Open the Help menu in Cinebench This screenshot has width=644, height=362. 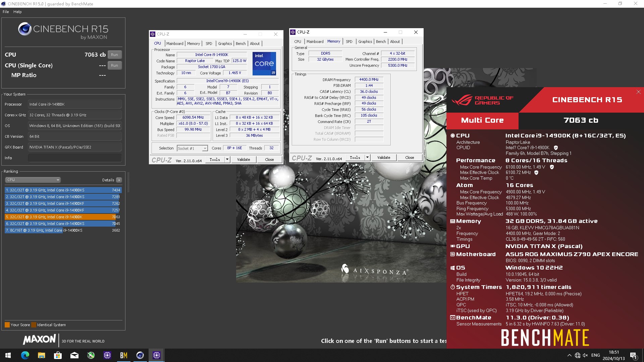17,12
